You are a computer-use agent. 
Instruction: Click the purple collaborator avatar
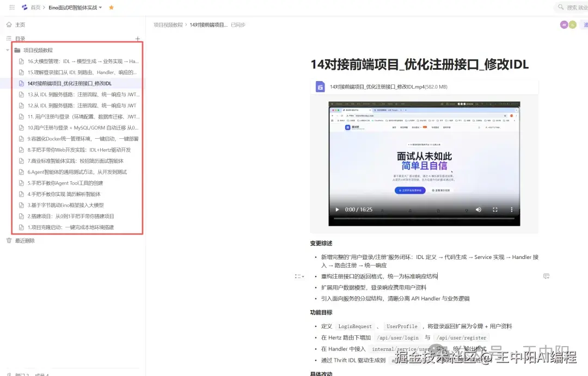564,24
